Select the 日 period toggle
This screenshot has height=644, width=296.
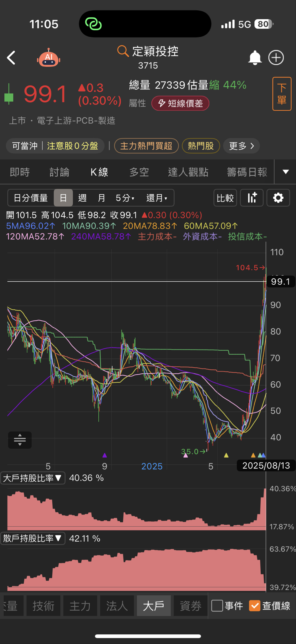point(63,198)
